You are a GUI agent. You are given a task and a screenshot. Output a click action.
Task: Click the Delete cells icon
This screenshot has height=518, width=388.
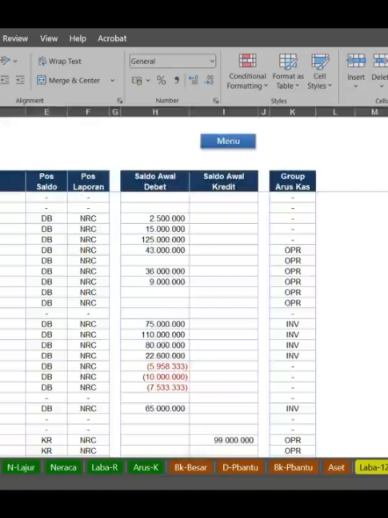click(380, 61)
